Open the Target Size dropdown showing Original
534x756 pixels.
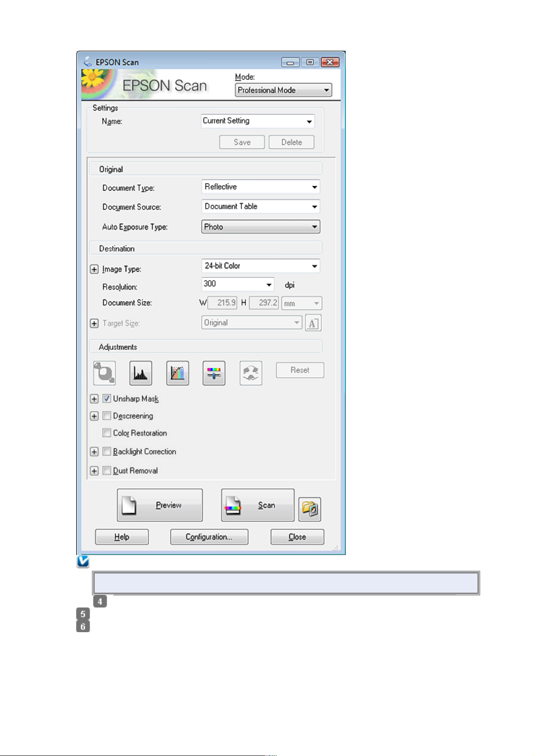pos(252,323)
